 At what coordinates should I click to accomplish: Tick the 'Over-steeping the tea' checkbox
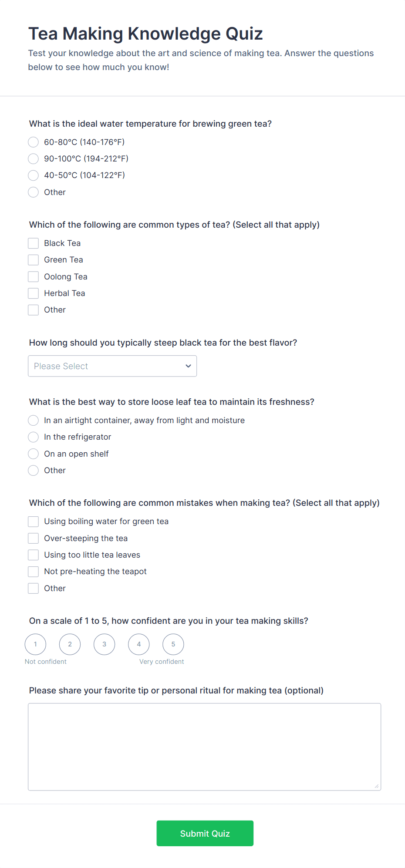(34, 538)
